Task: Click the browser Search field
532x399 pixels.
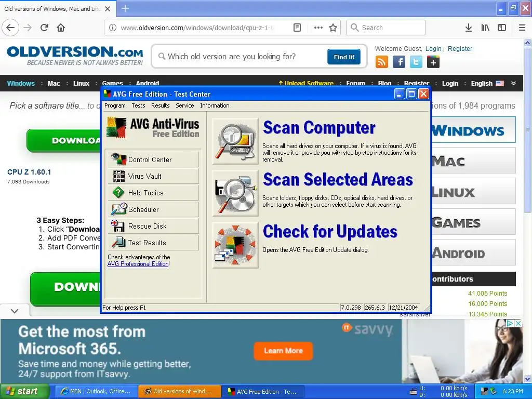Action: (x=385, y=28)
